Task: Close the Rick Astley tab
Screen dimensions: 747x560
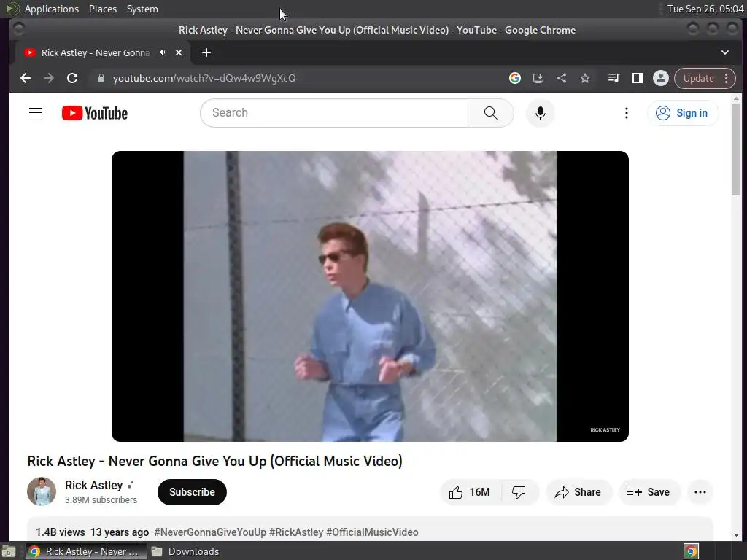Action: pyautogui.click(x=179, y=52)
